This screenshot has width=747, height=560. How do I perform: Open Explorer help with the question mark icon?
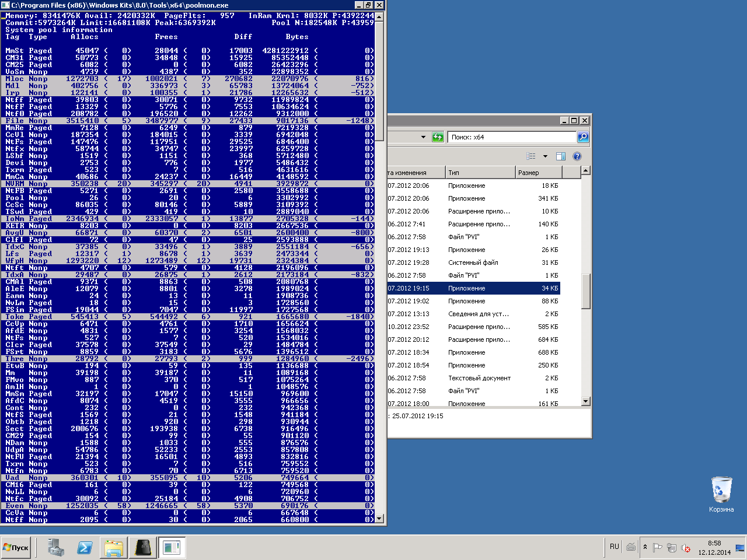(x=577, y=156)
